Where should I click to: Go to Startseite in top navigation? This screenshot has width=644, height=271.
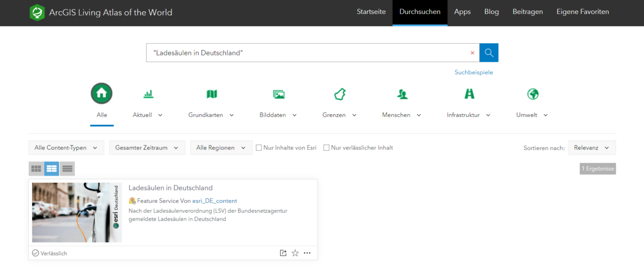371,12
